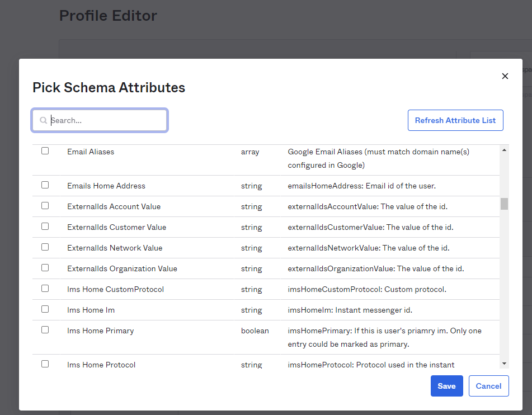Image resolution: width=532 pixels, height=415 pixels.
Task: Check the Email Aliases checkbox
Action: pyautogui.click(x=45, y=151)
